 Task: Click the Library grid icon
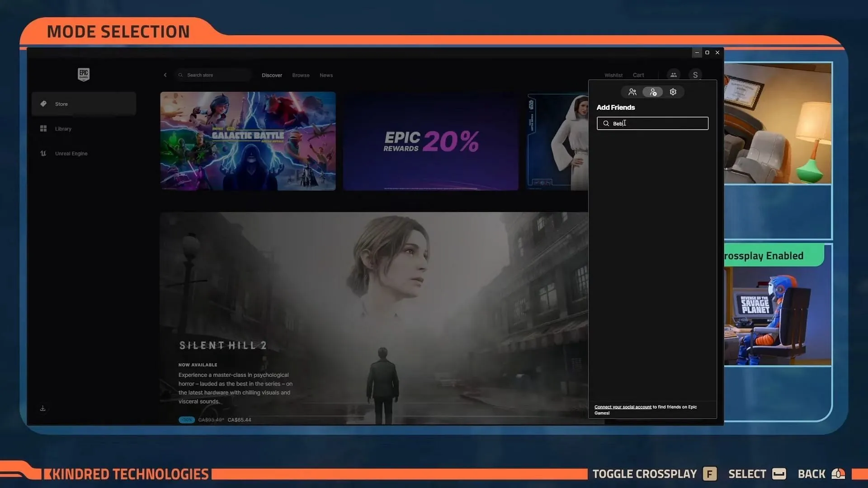(x=43, y=129)
